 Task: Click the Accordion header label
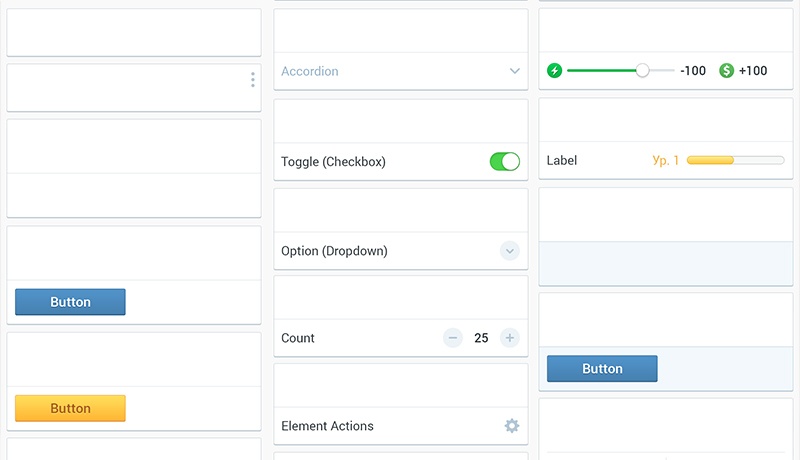[x=310, y=72]
